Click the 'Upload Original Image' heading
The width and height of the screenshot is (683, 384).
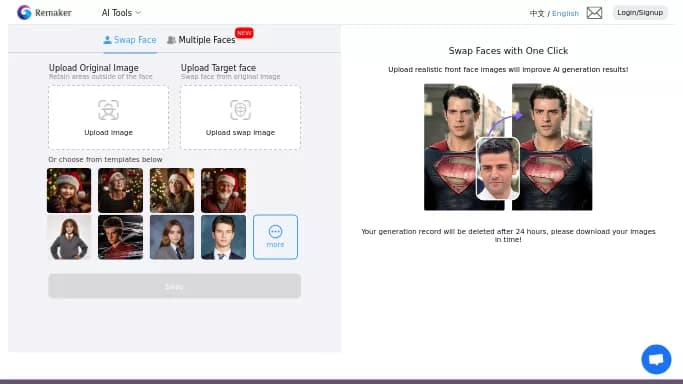tap(94, 68)
